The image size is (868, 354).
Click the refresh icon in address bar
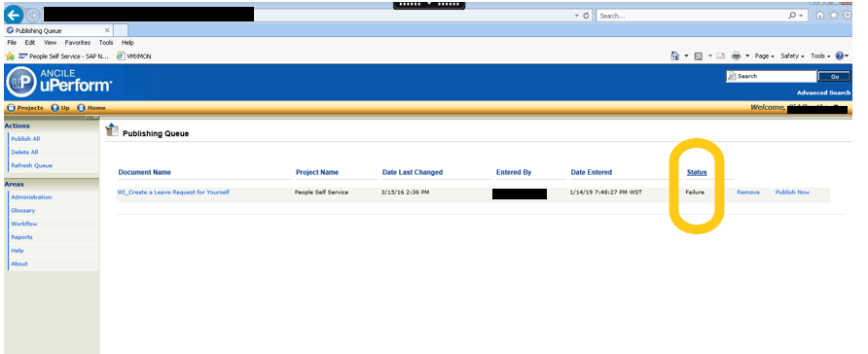[x=587, y=16]
